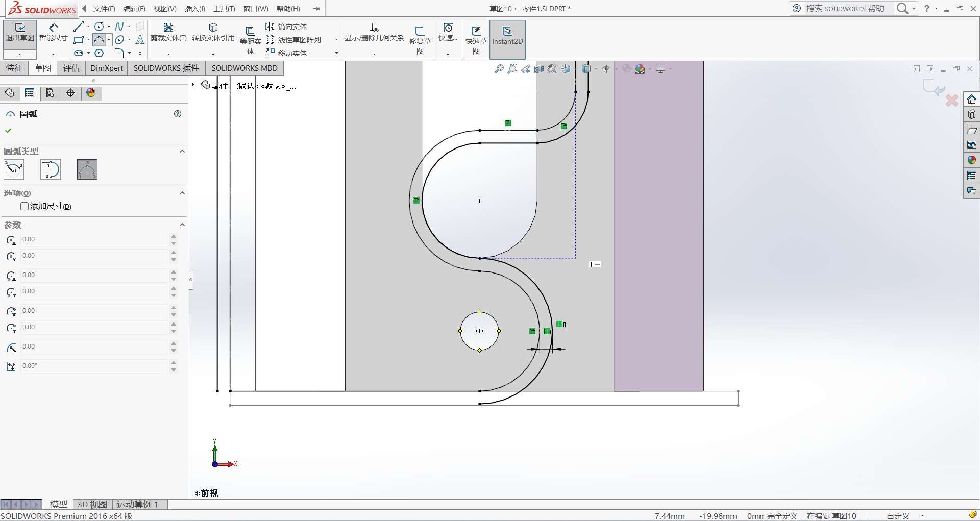Image resolution: width=980 pixels, height=521 pixels.
Task: Open the arc tool dropdown arrow
Action: point(109,40)
